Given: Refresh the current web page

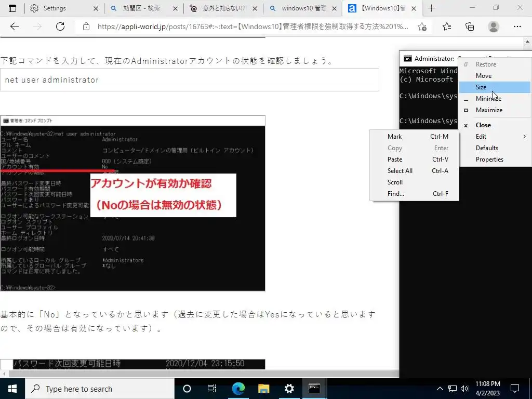Looking at the screenshot, I should (60, 26).
